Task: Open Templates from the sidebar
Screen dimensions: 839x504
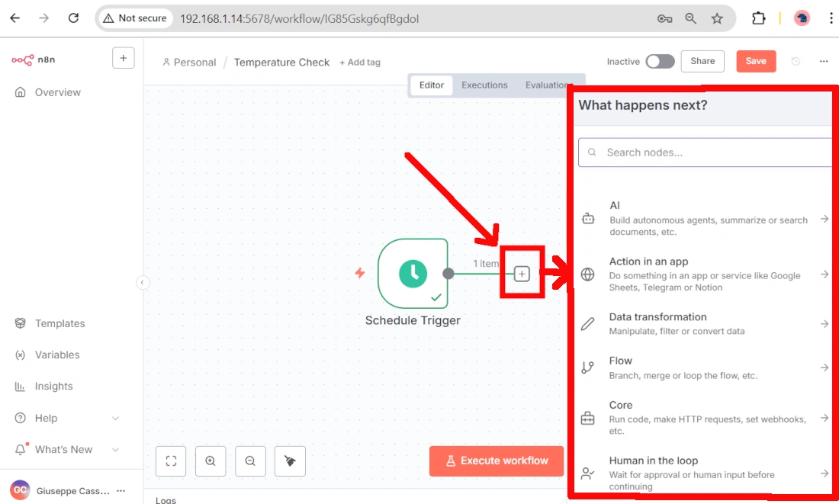Action: (59, 323)
